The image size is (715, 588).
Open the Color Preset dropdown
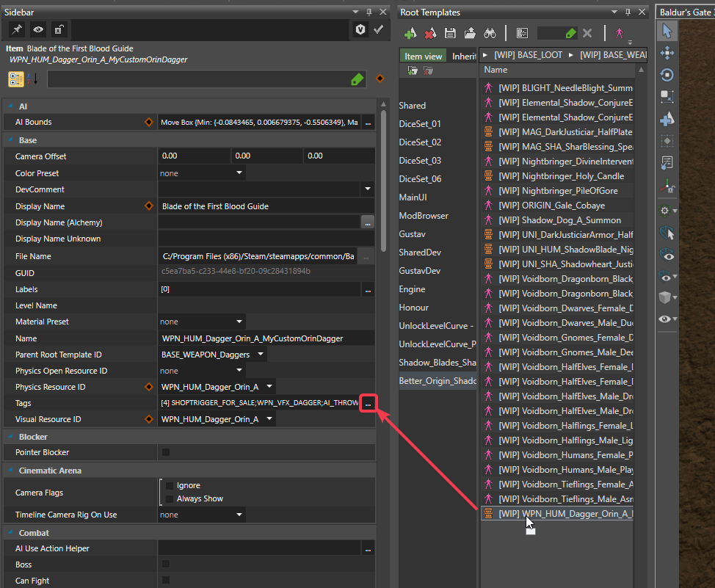coord(239,173)
